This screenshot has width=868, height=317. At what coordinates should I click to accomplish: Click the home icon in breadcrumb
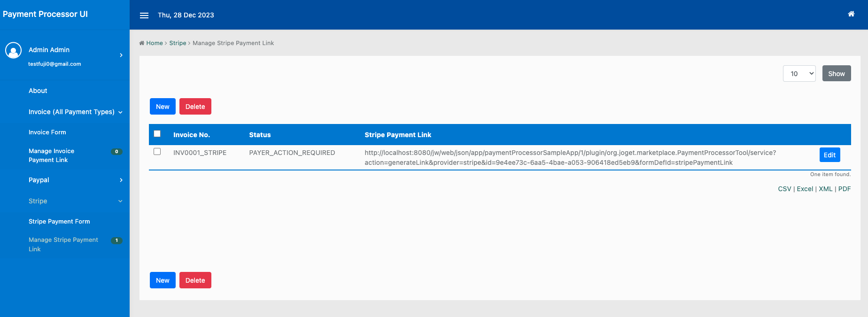click(x=142, y=43)
